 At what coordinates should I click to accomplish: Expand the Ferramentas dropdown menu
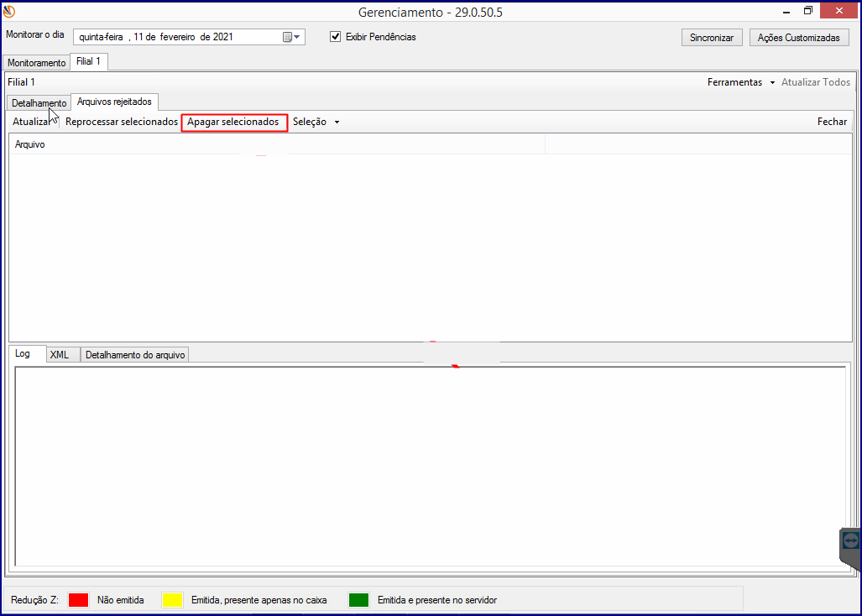click(740, 82)
